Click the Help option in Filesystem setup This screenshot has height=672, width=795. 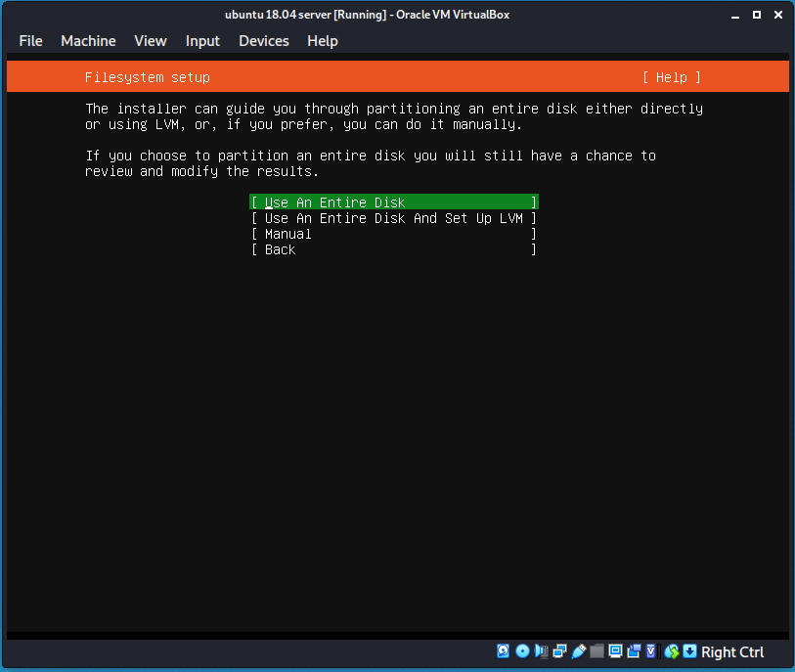[x=672, y=76]
